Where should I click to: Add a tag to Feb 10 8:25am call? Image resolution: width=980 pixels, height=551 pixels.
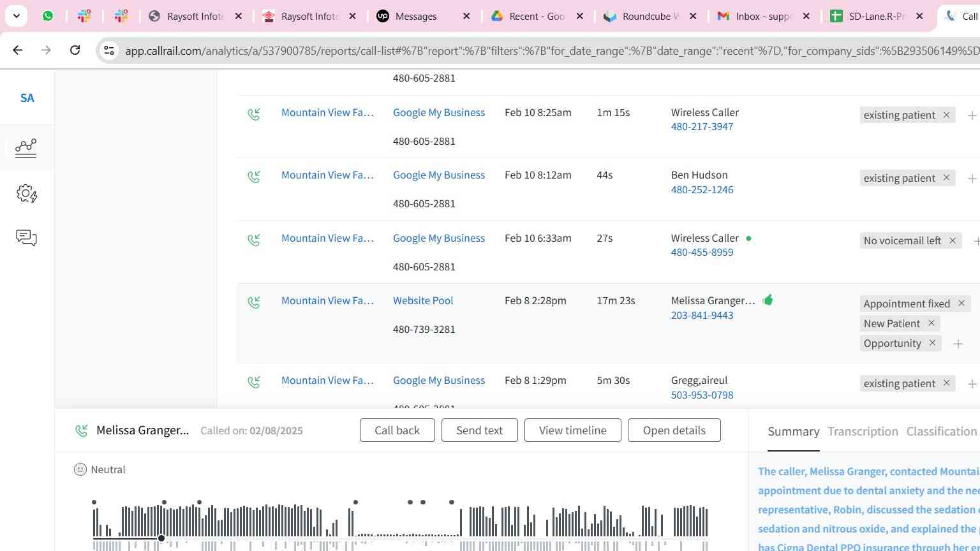(972, 115)
